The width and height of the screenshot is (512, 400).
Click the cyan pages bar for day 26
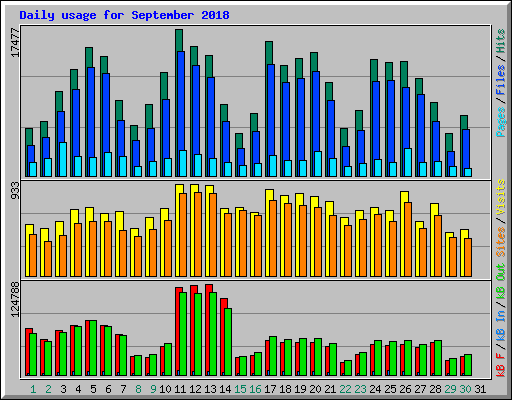(408, 162)
